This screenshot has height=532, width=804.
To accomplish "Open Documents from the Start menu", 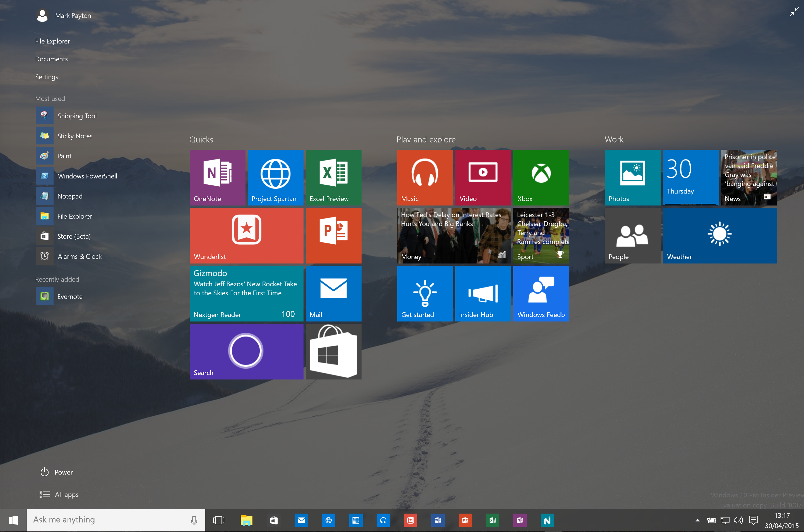I will pyautogui.click(x=52, y=59).
